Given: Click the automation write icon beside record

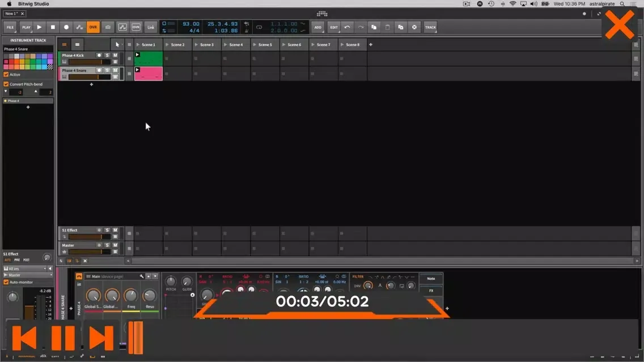Looking at the screenshot, I should [x=80, y=27].
